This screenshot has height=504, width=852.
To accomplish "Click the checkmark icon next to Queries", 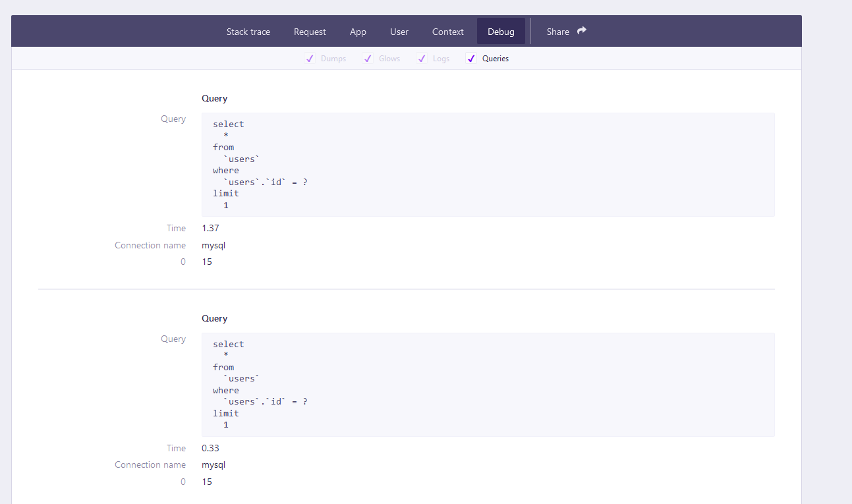I will (471, 58).
